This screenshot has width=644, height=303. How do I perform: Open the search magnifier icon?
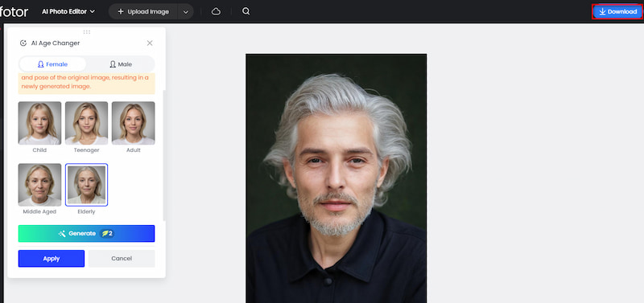pyautogui.click(x=246, y=11)
